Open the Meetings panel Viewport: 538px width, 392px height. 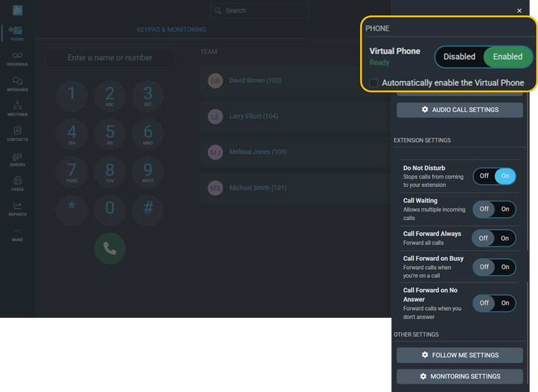click(x=17, y=109)
